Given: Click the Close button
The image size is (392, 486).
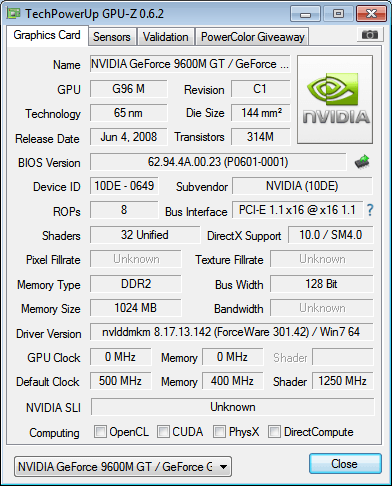Looking at the screenshot, I should [x=345, y=463].
